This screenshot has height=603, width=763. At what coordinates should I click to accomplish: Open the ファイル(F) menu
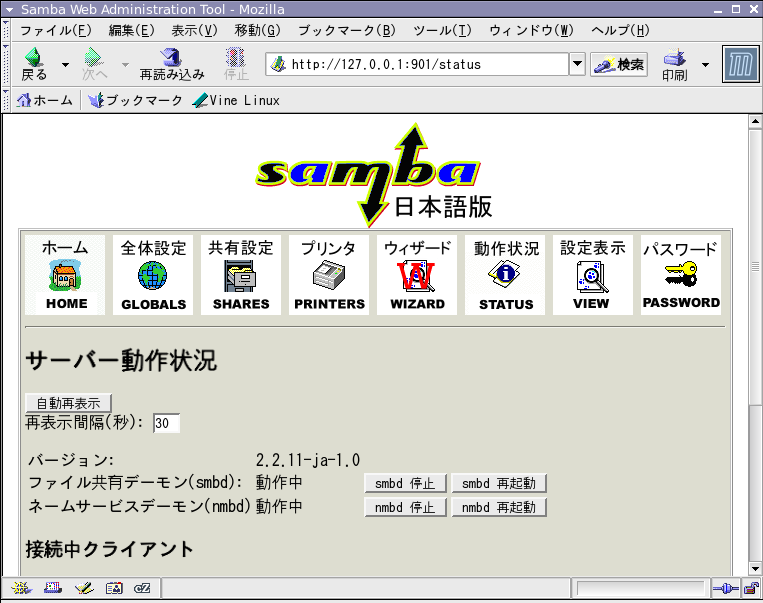click(x=55, y=31)
